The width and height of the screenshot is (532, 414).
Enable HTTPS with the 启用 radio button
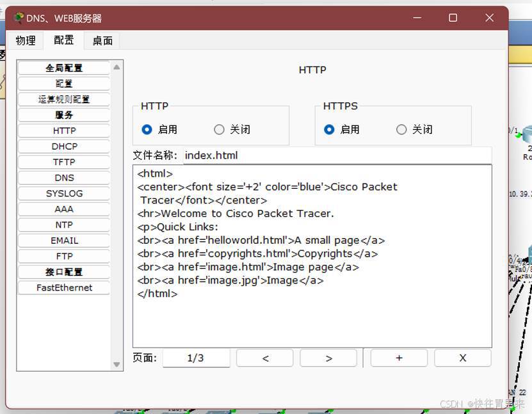coord(329,129)
